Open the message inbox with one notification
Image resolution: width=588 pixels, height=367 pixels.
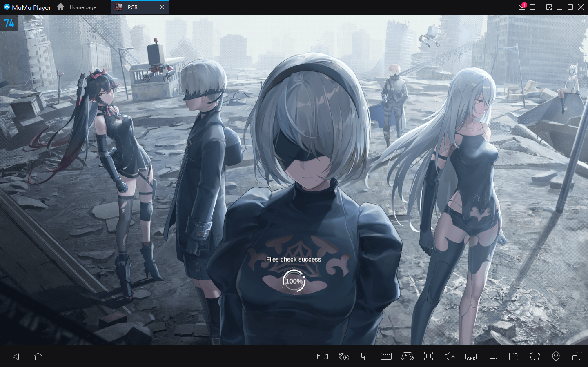pos(522,7)
